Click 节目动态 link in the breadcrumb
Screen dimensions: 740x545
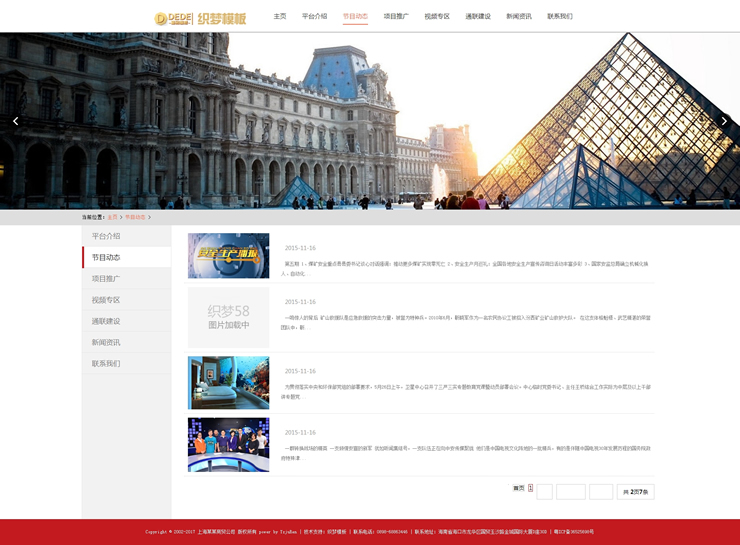point(134,217)
